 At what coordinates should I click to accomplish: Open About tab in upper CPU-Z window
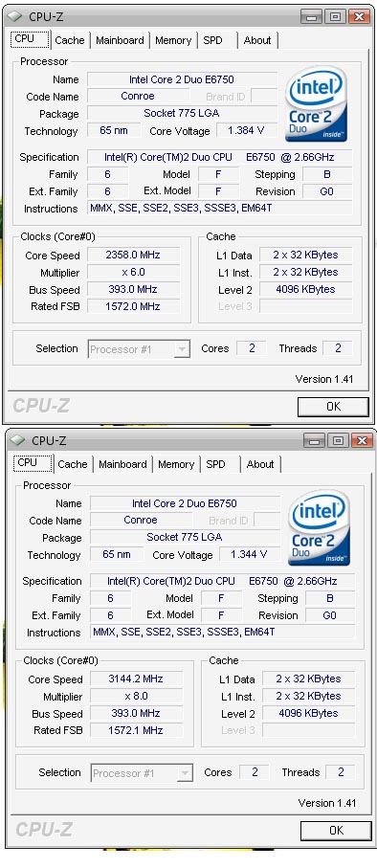click(257, 40)
